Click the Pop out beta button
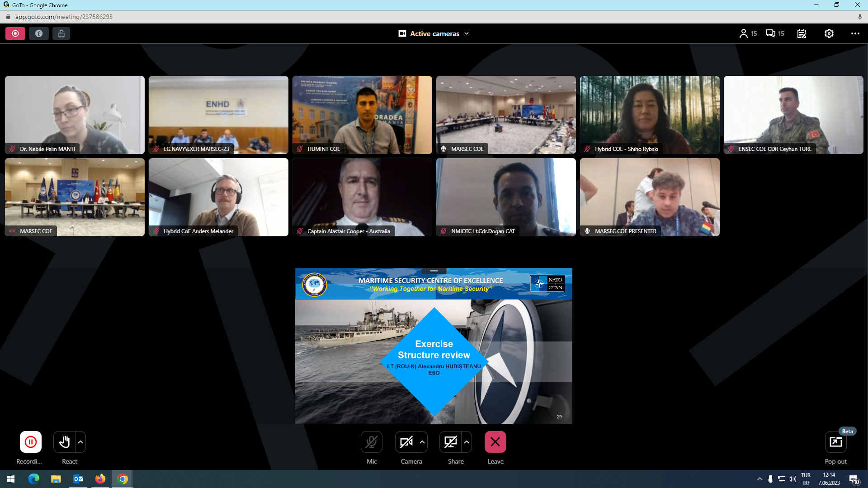Screen dimensions: 868x488 836,442
